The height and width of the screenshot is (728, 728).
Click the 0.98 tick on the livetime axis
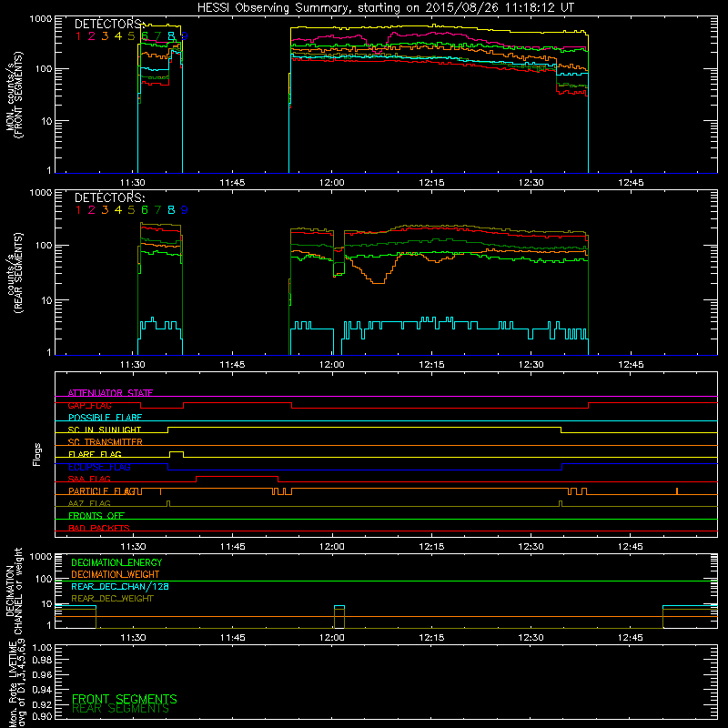click(42, 661)
